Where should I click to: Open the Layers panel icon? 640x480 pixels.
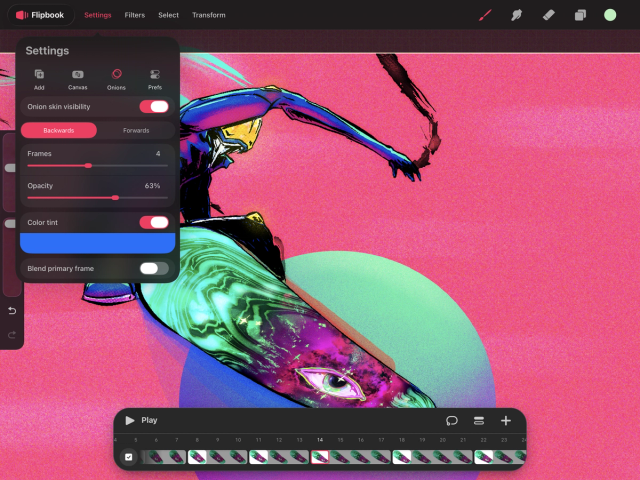[x=580, y=15]
